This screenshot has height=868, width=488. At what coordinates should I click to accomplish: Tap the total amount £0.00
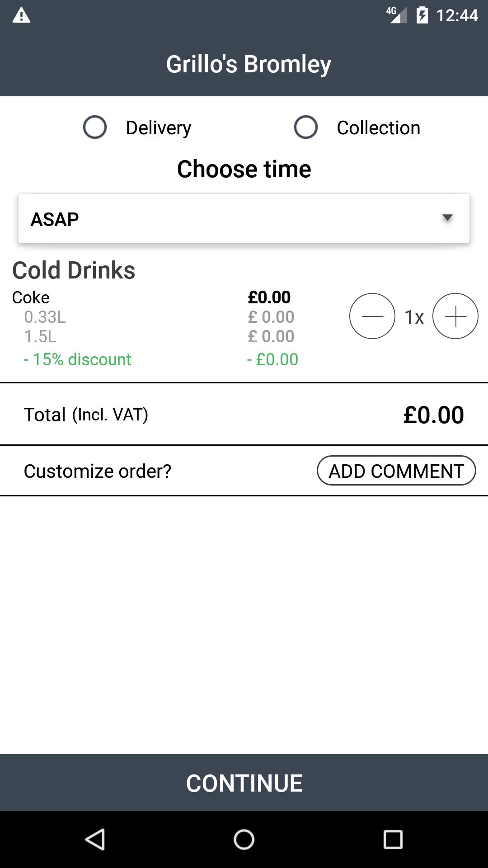tap(433, 415)
